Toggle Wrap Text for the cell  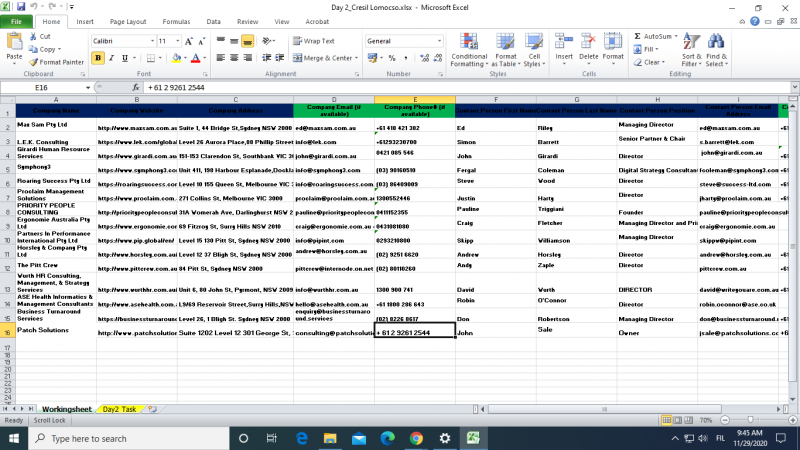click(314, 41)
